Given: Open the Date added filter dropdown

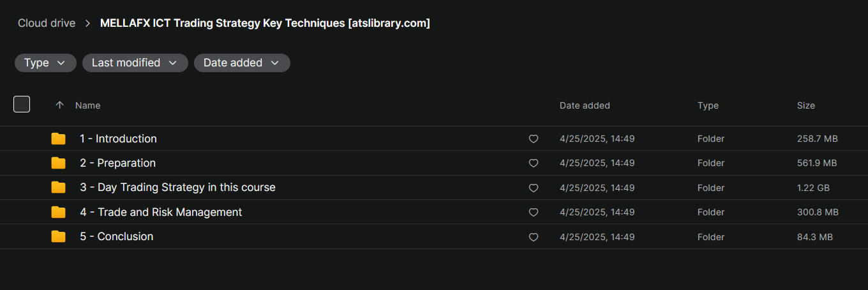Looking at the screenshot, I should click(x=242, y=63).
